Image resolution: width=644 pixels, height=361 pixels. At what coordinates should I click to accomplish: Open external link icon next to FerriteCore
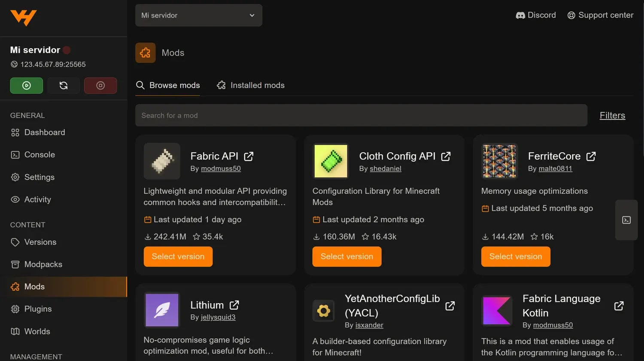[x=591, y=156]
